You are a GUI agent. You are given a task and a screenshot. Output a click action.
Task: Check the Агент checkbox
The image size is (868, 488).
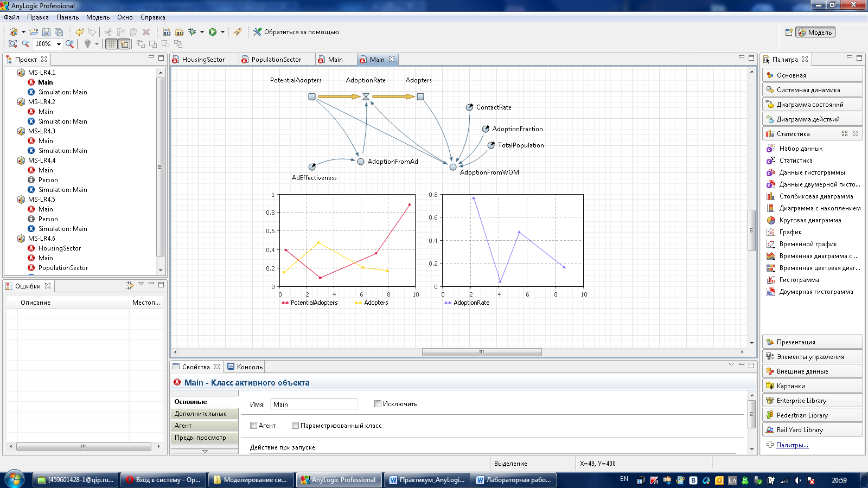tap(253, 426)
